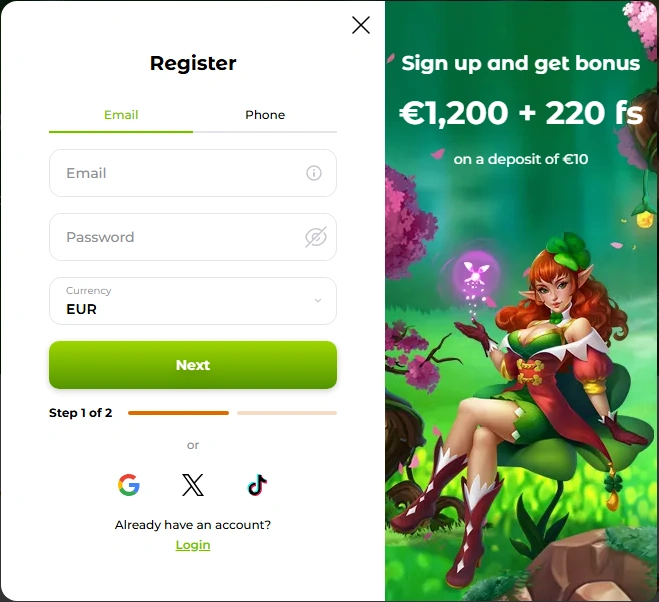This screenshot has width=659, height=602.
Task: Click the Step 1 progress bar segment
Action: pos(178,413)
